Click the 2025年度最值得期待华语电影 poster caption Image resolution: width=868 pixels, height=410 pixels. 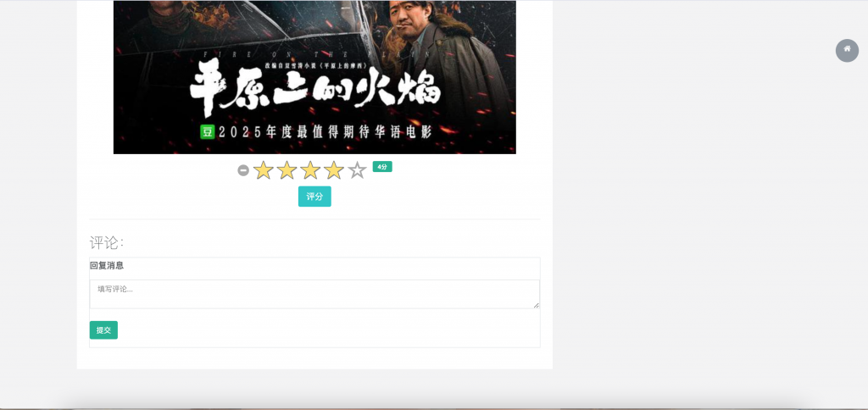click(325, 132)
